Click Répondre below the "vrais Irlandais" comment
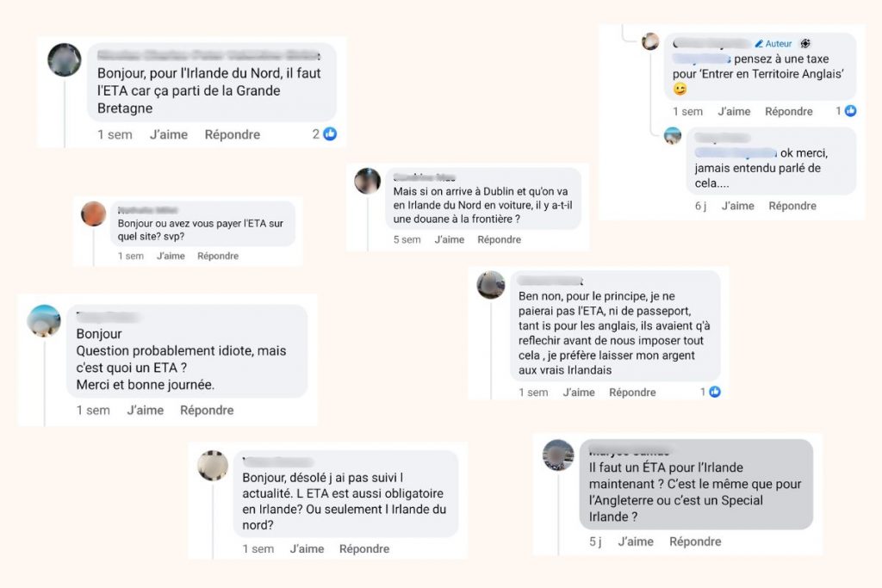882x588 pixels. [x=632, y=392]
